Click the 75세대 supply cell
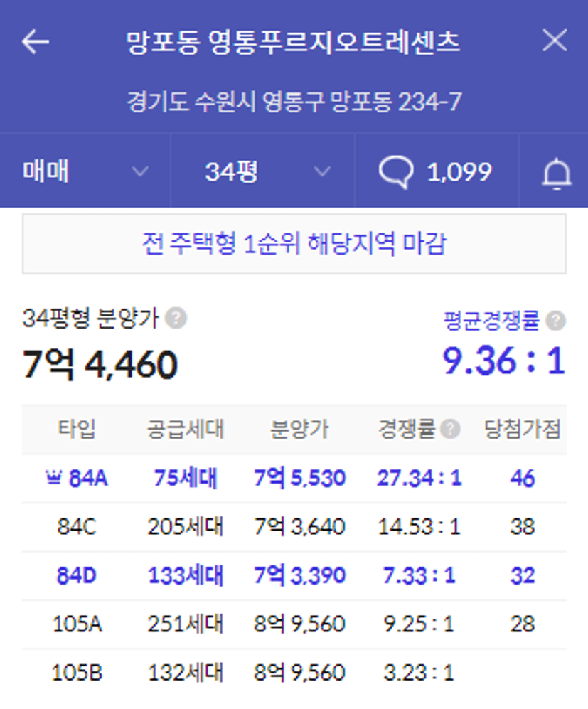 pos(186,479)
